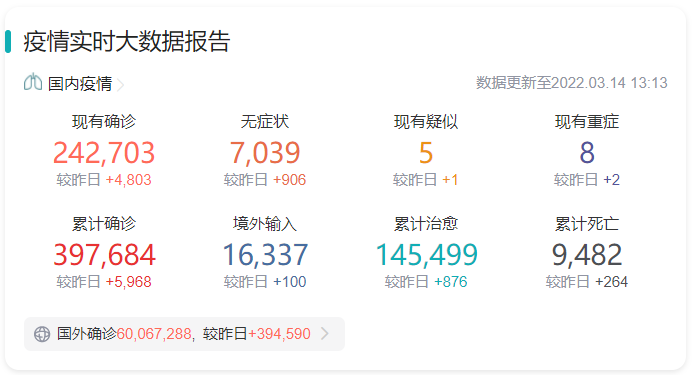Image resolution: width=693 pixels, height=375 pixels.
Task: Click the lungs icon beside 国内疫情
Action: point(33,82)
